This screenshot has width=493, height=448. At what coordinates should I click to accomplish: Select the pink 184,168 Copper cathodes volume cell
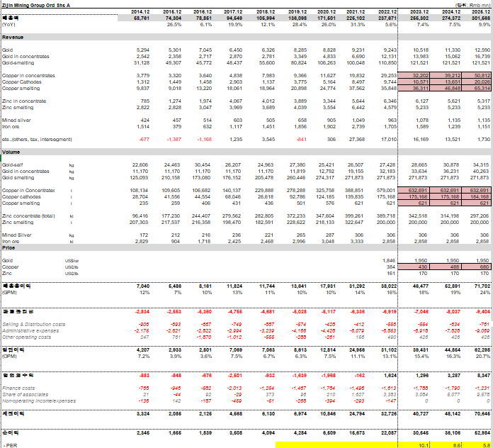[476, 197]
